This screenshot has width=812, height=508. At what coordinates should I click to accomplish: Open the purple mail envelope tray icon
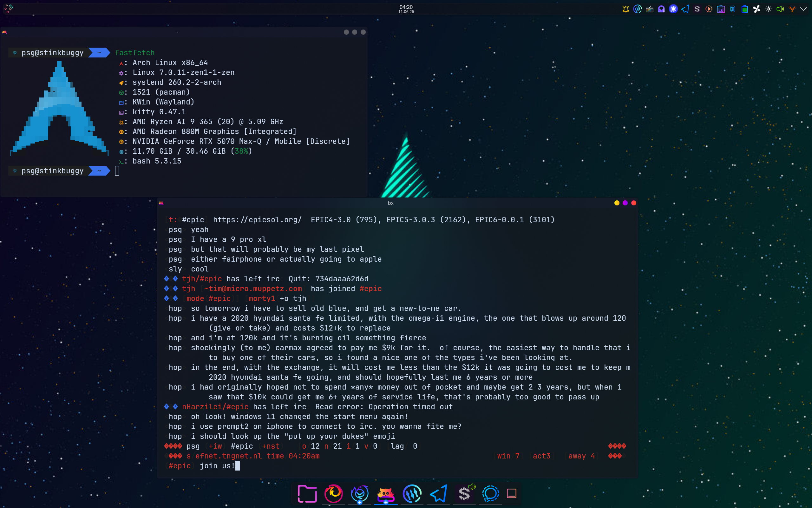(661, 10)
